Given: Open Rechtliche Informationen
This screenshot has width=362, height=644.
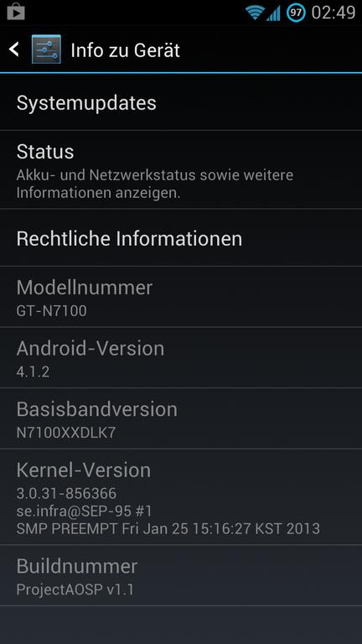Looking at the screenshot, I should pyautogui.click(x=181, y=238).
